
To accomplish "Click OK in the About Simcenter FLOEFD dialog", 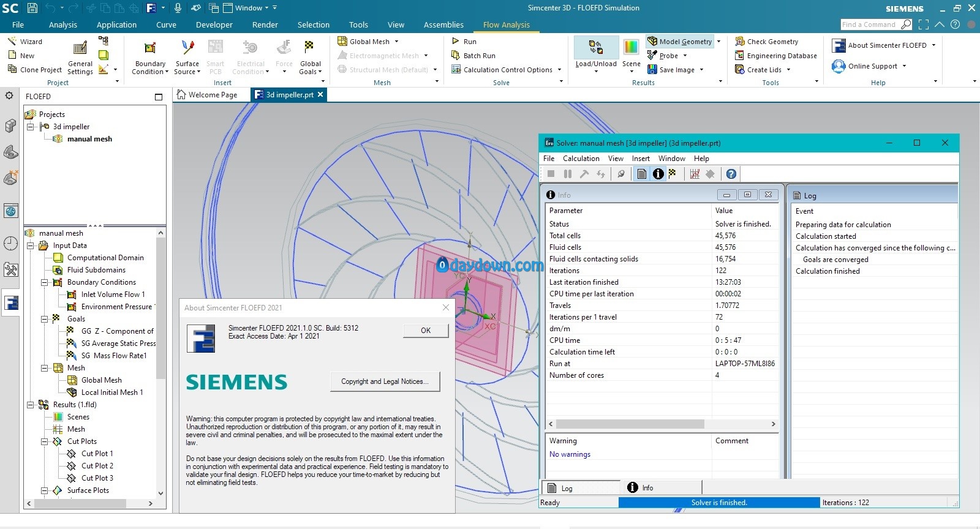I will (426, 331).
